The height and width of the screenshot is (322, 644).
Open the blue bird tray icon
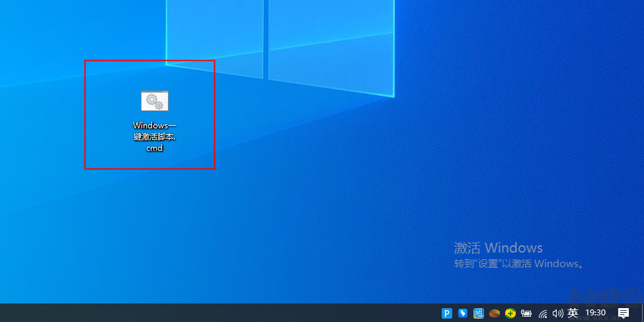point(463,313)
